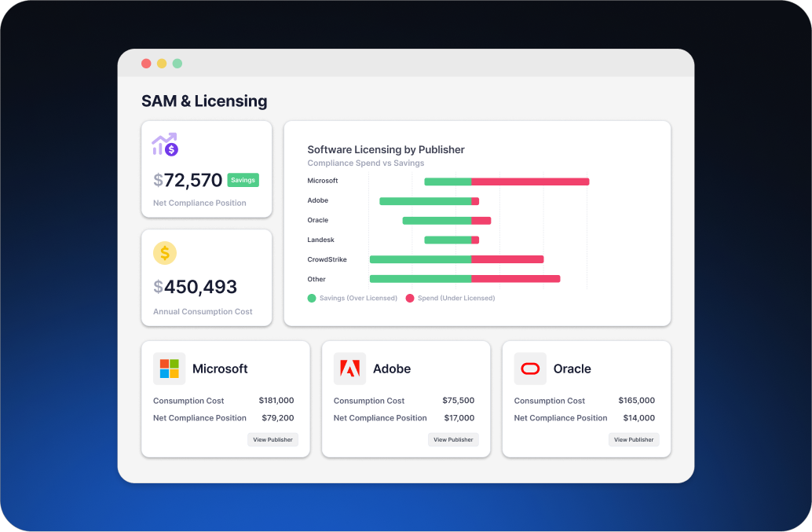Click the green maximize window dot
This screenshot has height=532, width=812.
coord(177,63)
